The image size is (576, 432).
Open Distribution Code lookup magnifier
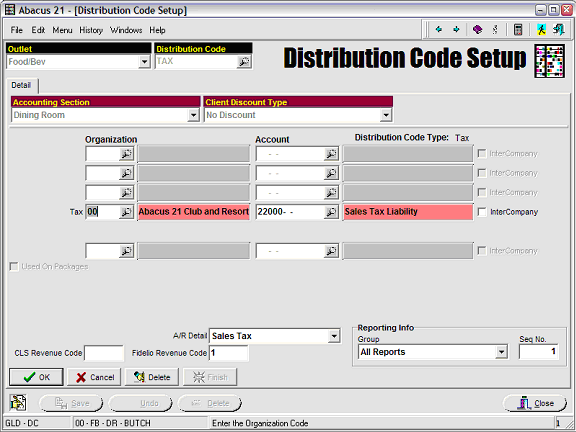coord(244,62)
